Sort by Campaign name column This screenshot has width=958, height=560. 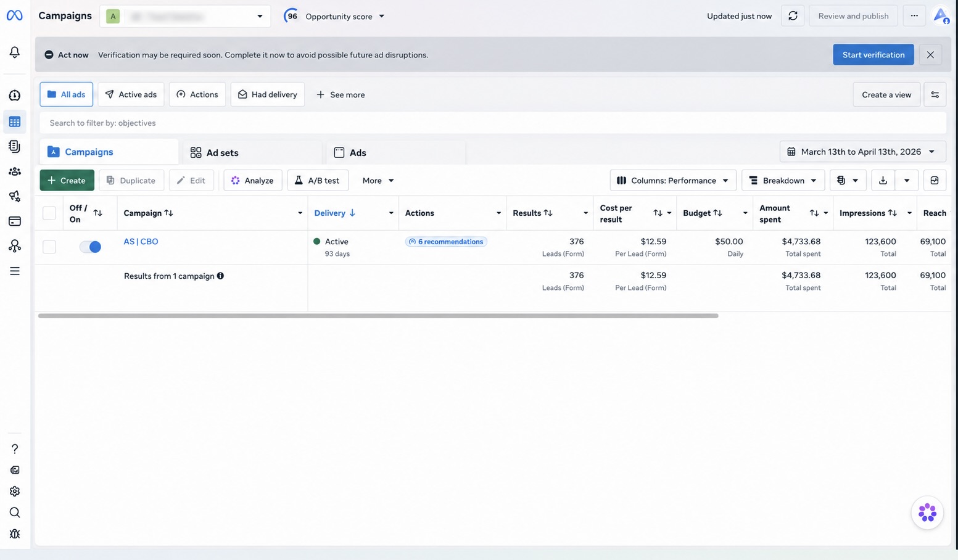168,213
